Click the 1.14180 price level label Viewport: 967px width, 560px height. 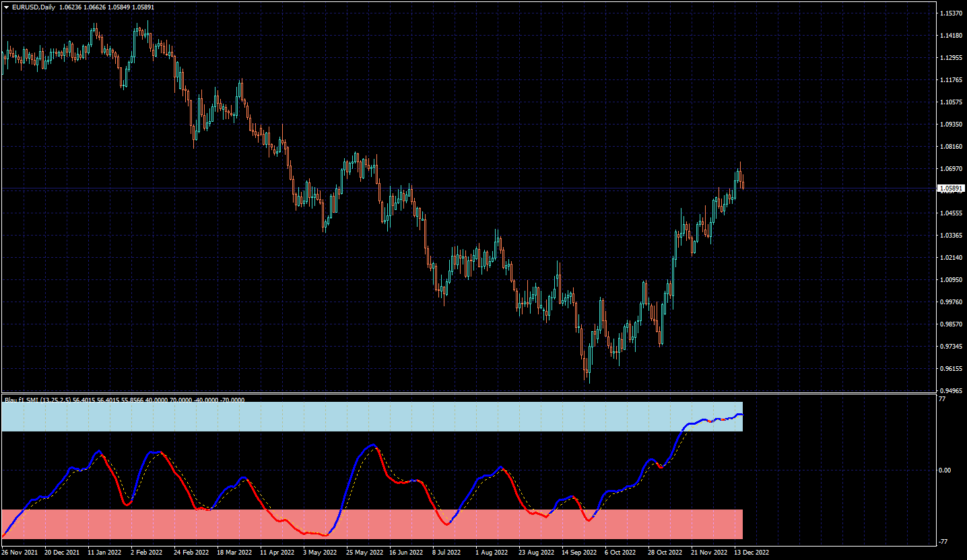pos(951,36)
